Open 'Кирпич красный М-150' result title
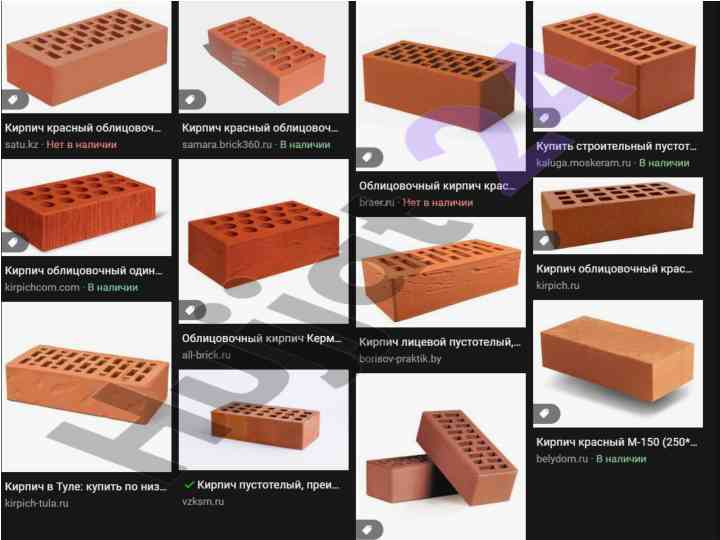Viewport: 720px width, 540px height. click(x=617, y=442)
